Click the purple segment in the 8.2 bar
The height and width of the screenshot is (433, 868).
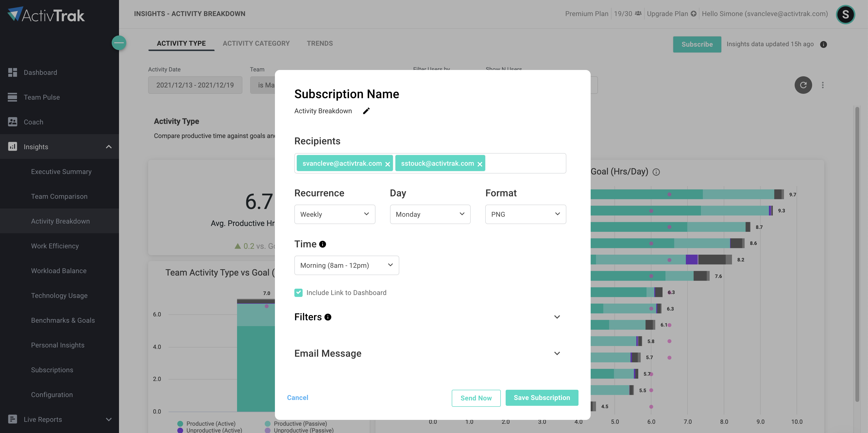tap(691, 260)
